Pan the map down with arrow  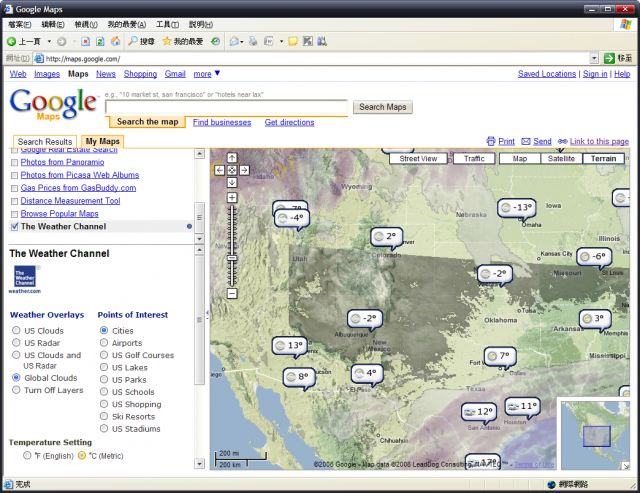tap(232, 182)
